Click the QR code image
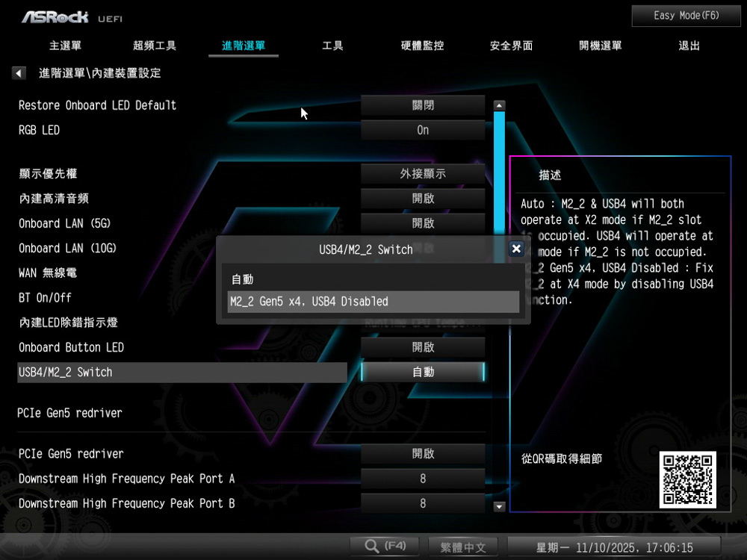Screen dimensions: 747x560 click(x=687, y=479)
